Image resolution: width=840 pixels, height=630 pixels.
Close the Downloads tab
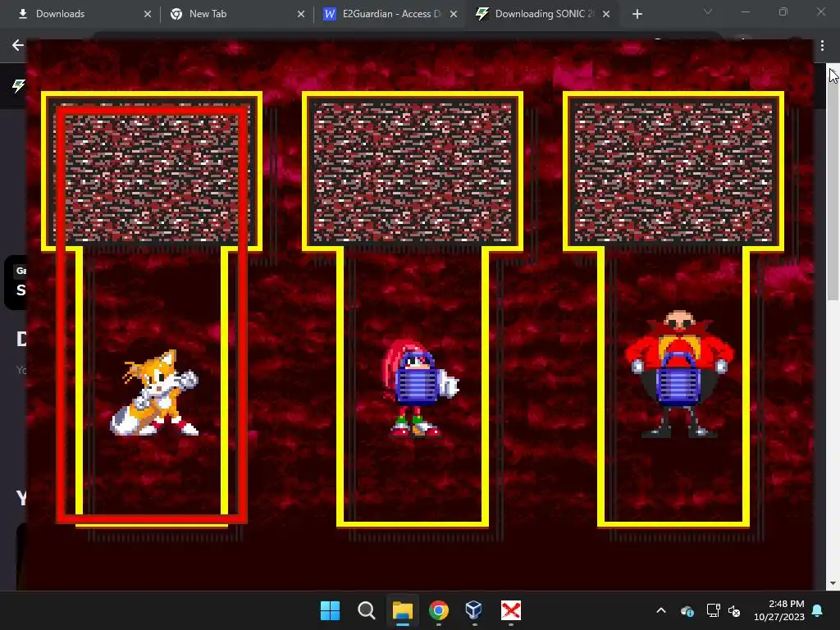[x=148, y=15]
